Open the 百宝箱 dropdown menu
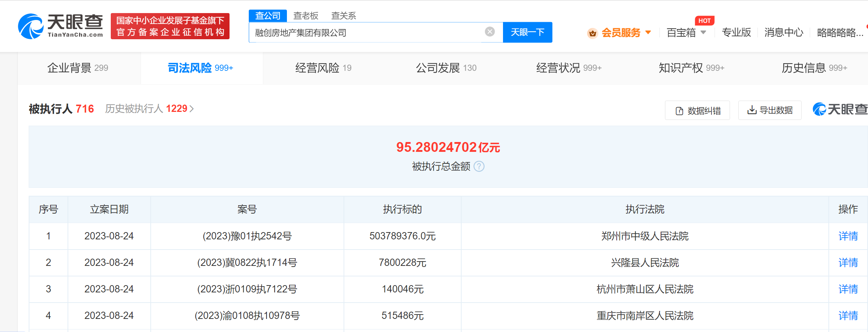This screenshot has height=332, width=868. coord(686,33)
